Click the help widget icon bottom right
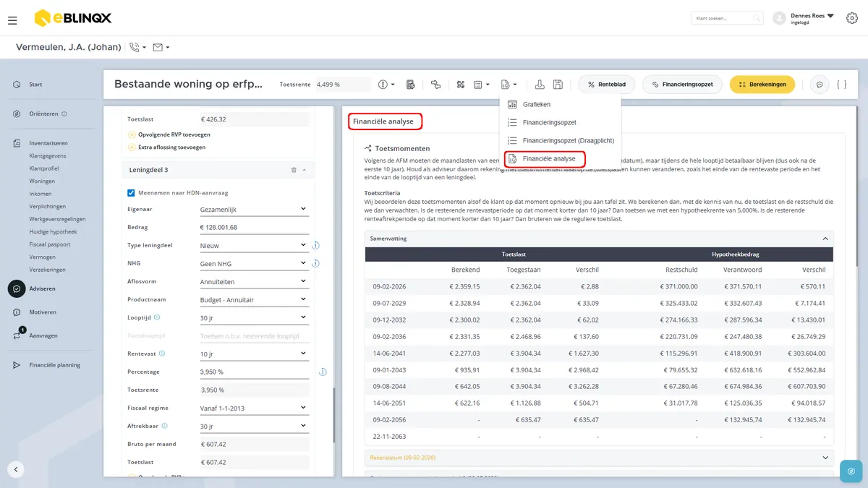 pyautogui.click(x=851, y=471)
